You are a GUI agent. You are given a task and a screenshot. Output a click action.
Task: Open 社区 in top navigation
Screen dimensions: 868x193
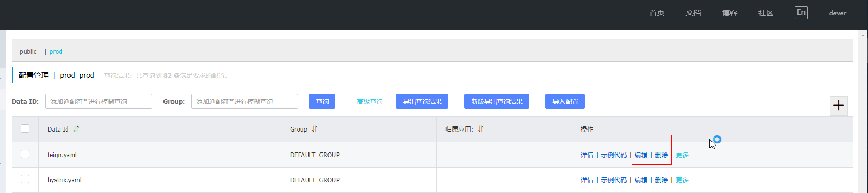point(766,13)
